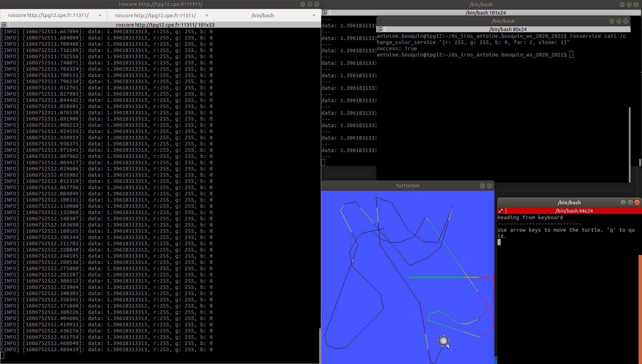Minimize the TurtleSim window
The height and width of the screenshot is (364, 642).
coord(482,186)
